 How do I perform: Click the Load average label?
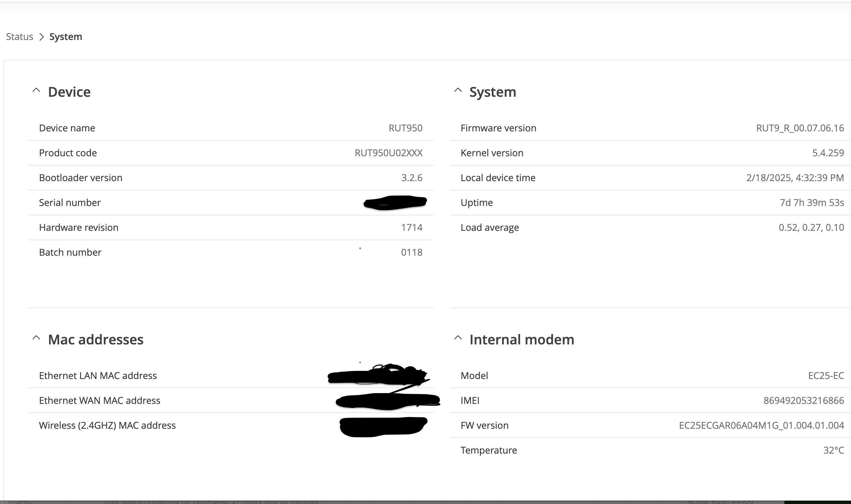(490, 227)
